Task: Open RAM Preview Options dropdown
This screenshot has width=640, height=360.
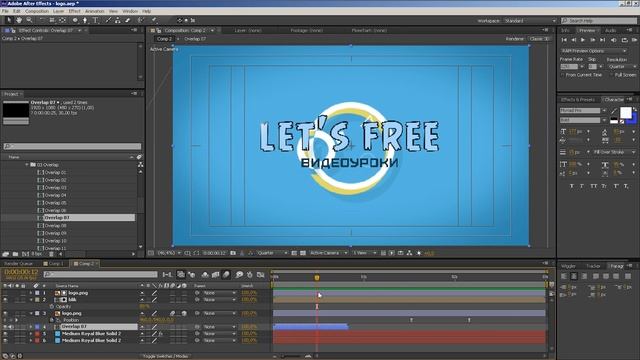Action: (x=593, y=51)
